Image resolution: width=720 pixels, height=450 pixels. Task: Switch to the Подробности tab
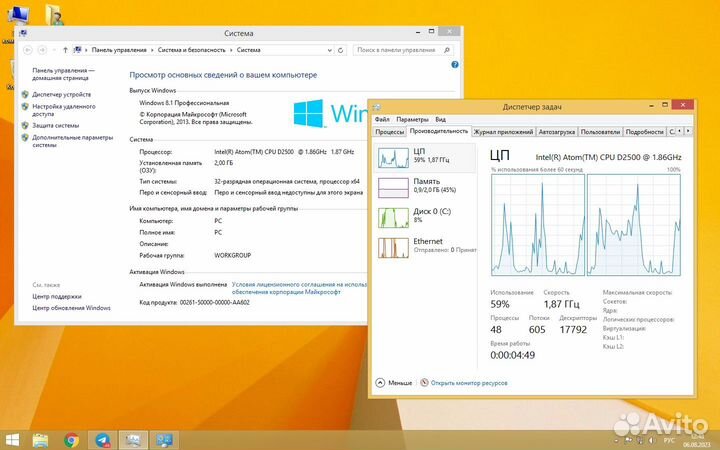644,132
